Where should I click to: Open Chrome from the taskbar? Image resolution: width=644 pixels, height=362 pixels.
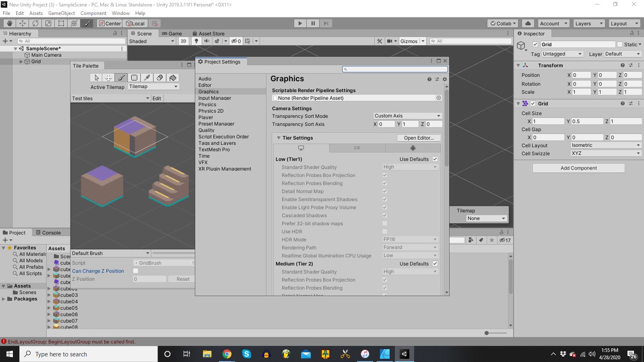pyautogui.click(x=227, y=354)
